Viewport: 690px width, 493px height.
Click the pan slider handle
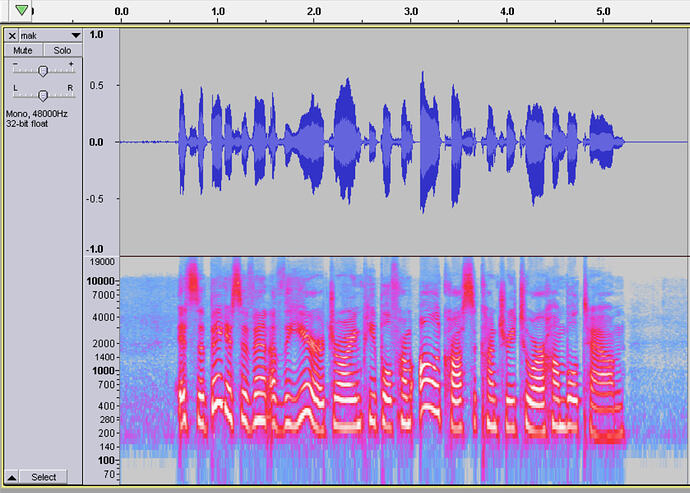click(43, 95)
